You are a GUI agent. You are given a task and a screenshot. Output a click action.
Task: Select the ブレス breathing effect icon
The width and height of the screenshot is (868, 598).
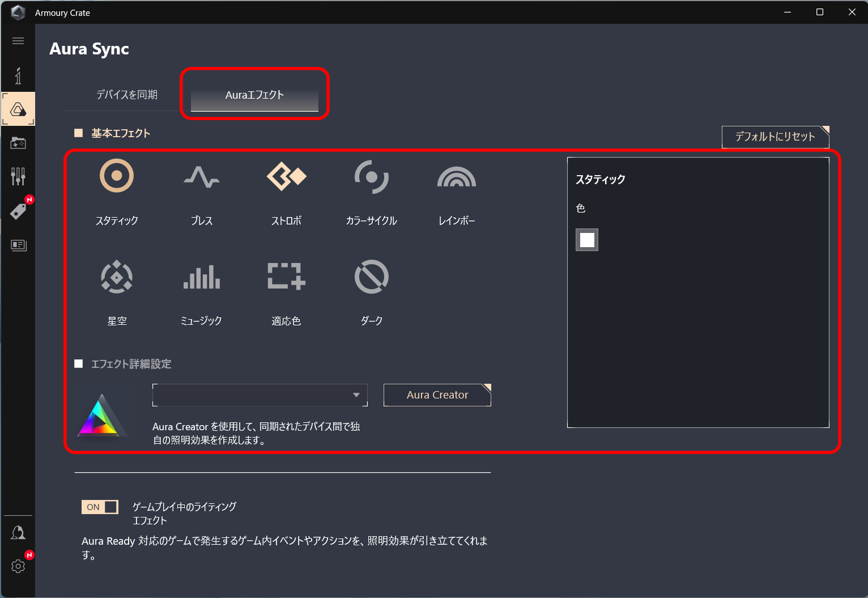click(x=202, y=177)
